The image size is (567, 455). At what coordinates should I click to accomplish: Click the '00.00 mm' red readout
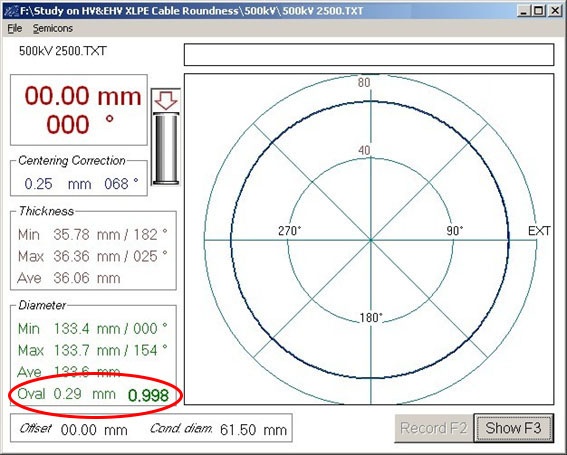[83, 96]
